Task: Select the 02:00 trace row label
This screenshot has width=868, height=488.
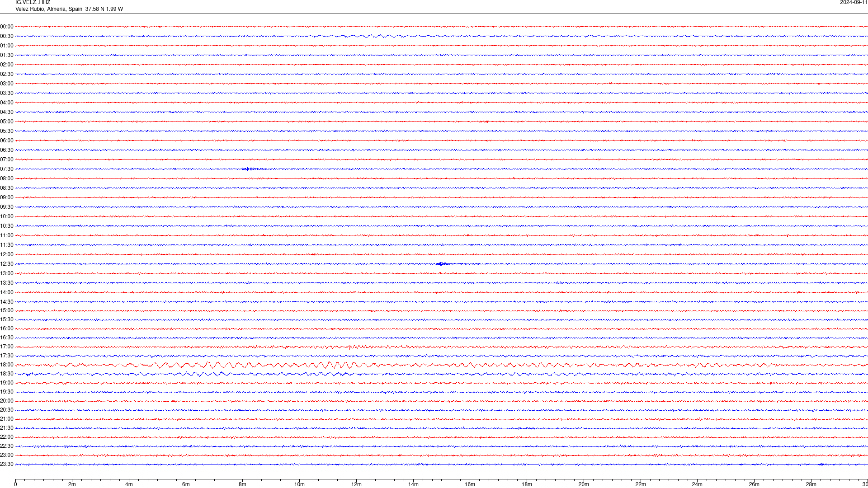Action: tap(7, 65)
